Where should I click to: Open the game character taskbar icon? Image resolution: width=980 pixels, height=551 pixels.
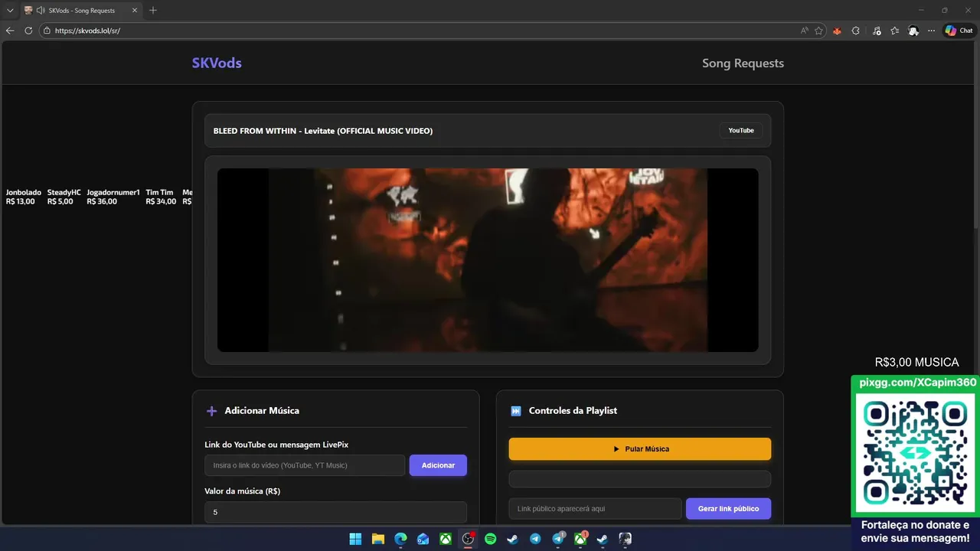pyautogui.click(x=626, y=539)
